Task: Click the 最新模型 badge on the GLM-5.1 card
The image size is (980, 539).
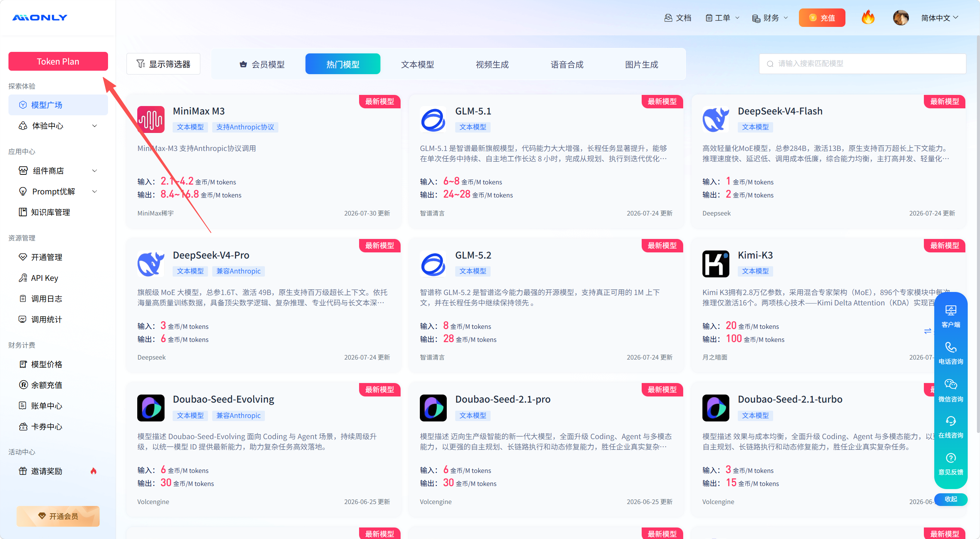Action: (x=662, y=101)
